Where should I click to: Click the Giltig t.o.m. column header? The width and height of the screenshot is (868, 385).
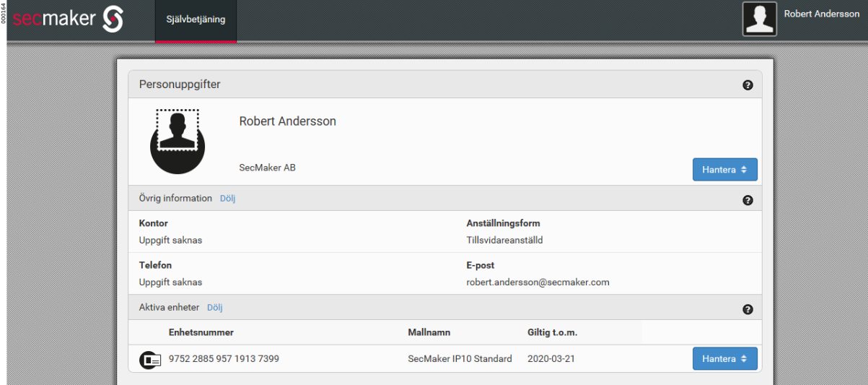(552, 333)
